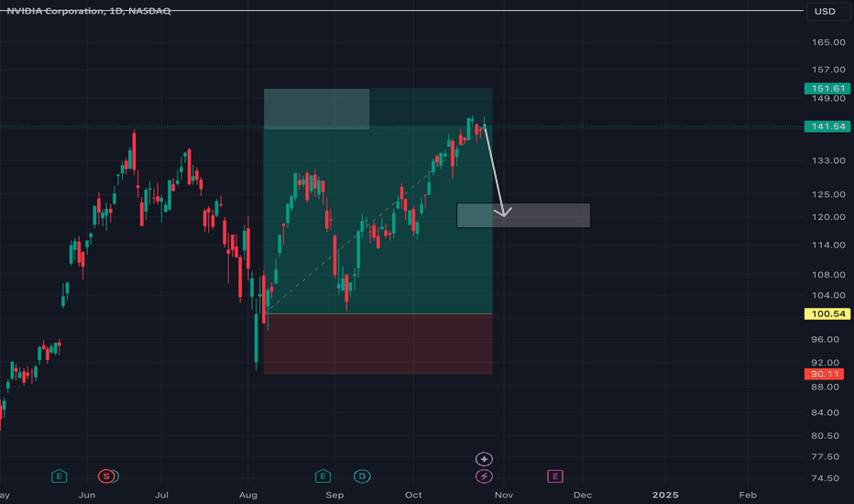The height and width of the screenshot is (504, 854).
Task: Click the sparkle star event icon
Action: [484, 459]
